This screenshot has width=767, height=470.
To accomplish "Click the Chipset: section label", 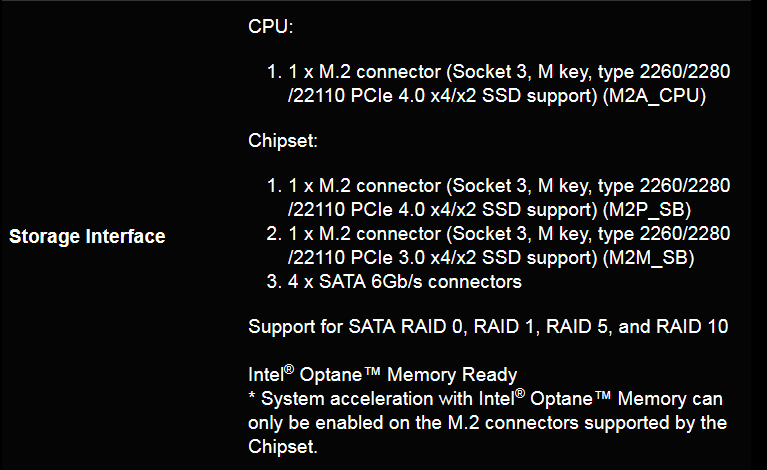I will pyautogui.click(x=283, y=141).
